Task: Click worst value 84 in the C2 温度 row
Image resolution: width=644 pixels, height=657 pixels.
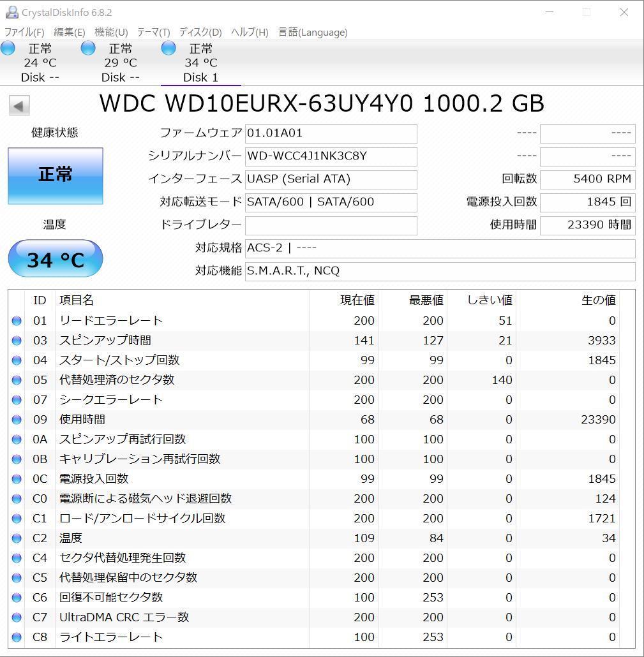Action: pos(437,538)
